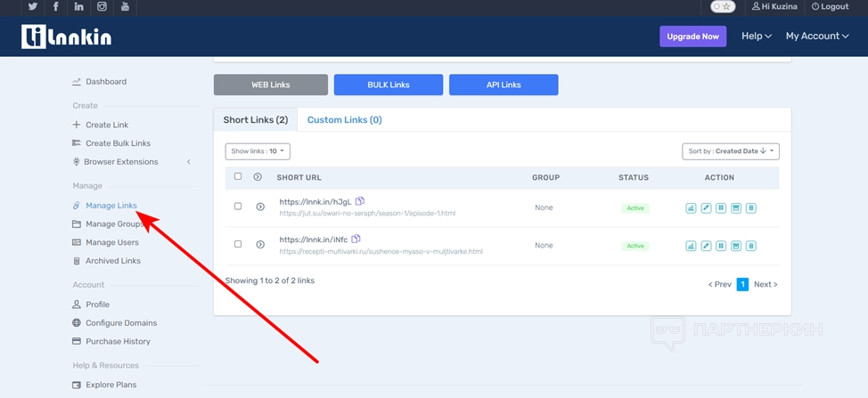Open Purchase History in the sidebar
868x398 pixels.
(x=111, y=342)
